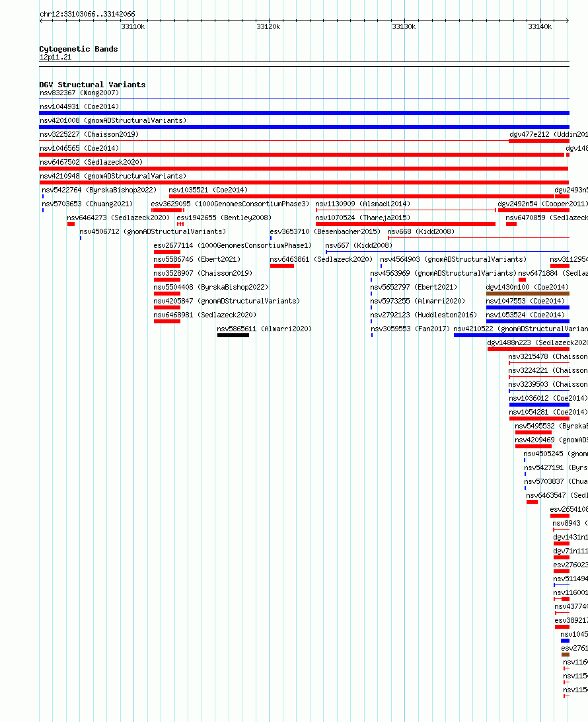Click dgv477e212 (Uddin) variant label
The height and width of the screenshot is (722, 588).
(548, 134)
